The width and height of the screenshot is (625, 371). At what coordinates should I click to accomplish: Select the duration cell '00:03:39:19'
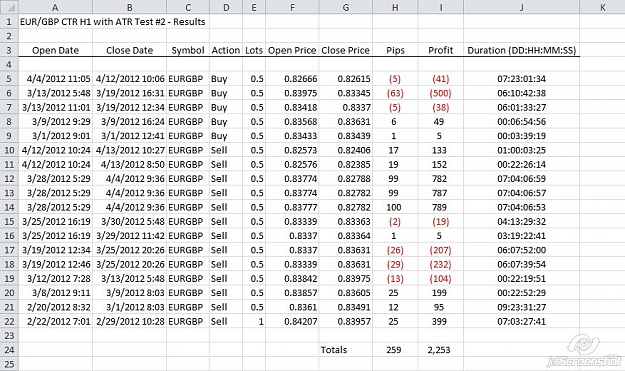(521, 136)
